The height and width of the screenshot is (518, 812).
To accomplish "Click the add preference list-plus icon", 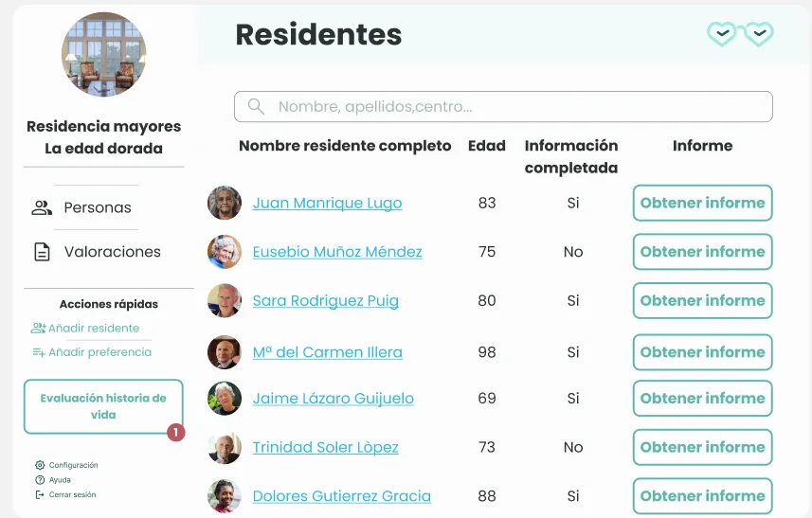I will [39, 352].
